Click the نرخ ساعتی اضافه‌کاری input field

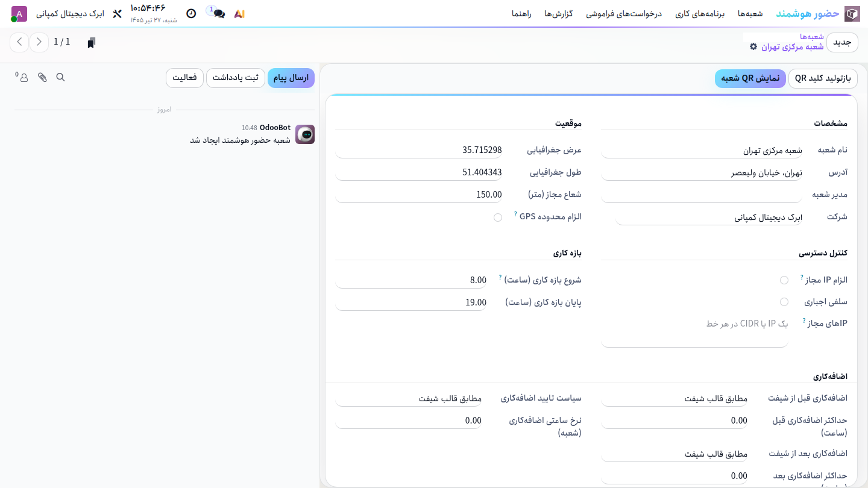pos(409,421)
